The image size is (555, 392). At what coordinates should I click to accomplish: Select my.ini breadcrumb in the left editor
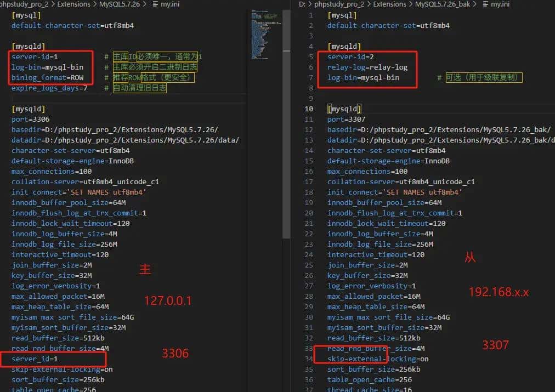(170, 4)
